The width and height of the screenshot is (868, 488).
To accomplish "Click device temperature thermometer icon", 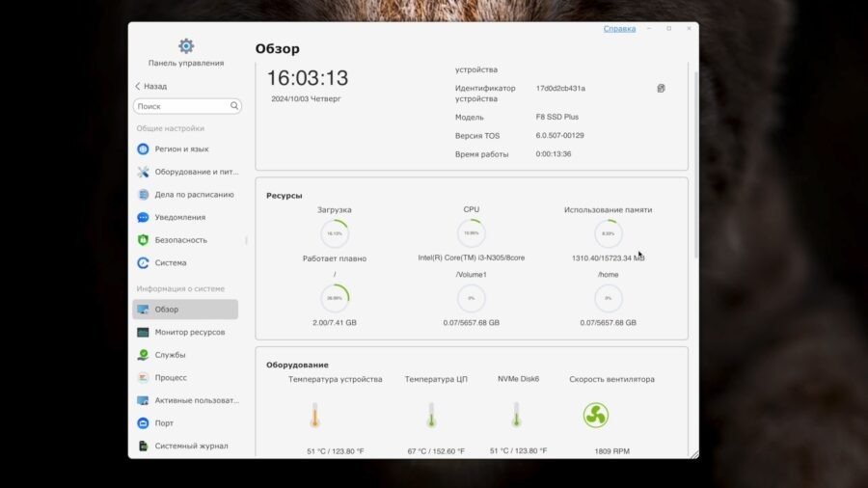I will [315, 415].
